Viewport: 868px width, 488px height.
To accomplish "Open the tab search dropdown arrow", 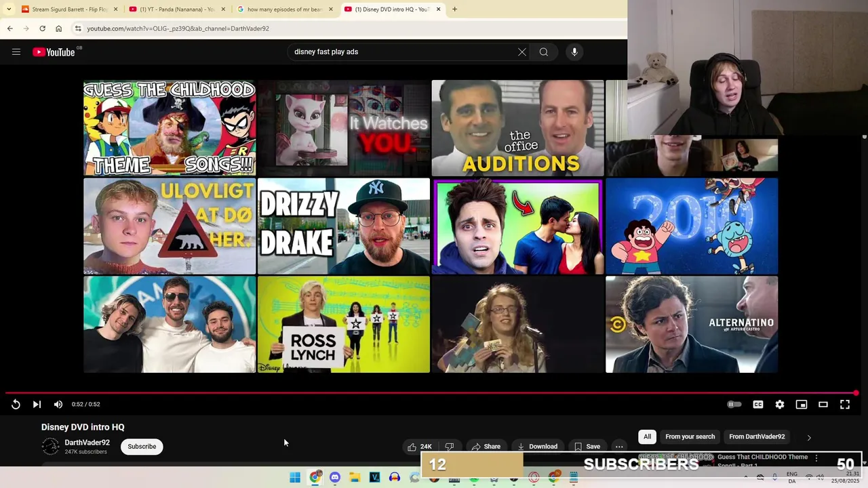I will 8,9.
